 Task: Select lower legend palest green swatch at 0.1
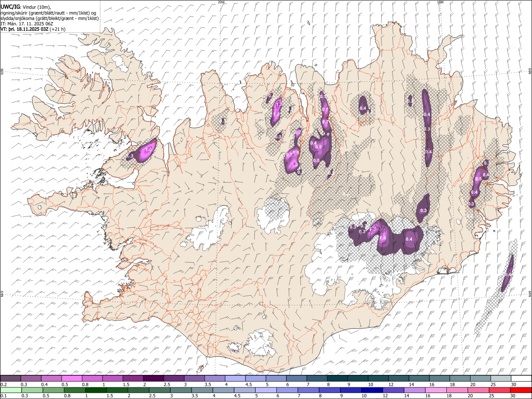[x=10, y=390]
